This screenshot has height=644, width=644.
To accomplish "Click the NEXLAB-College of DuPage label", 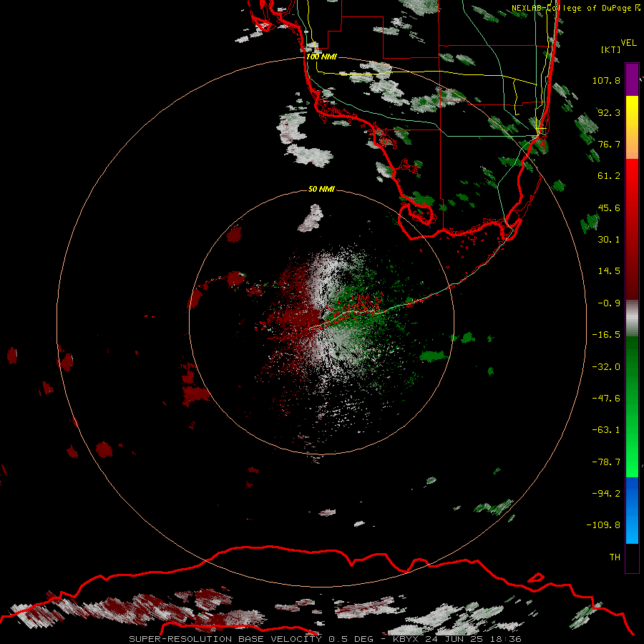I will pyautogui.click(x=576, y=8).
